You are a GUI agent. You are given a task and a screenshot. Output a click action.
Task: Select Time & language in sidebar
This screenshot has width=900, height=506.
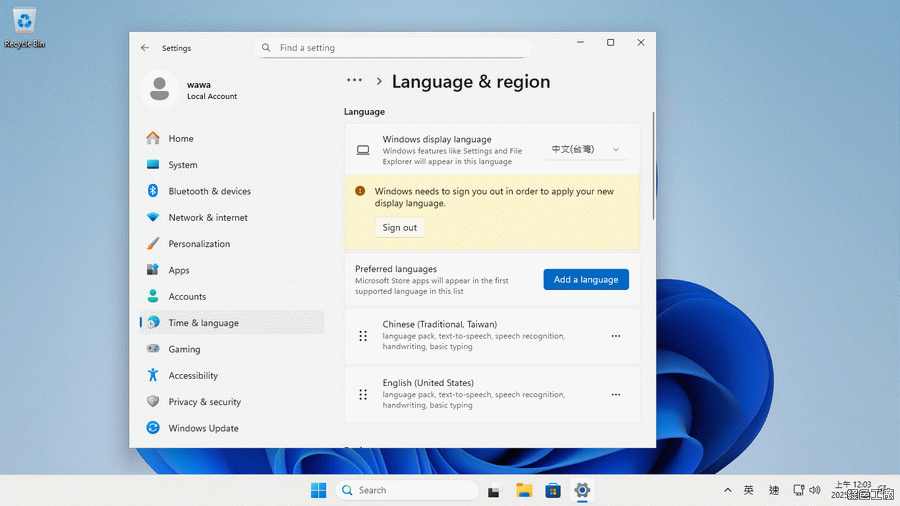[x=203, y=323]
